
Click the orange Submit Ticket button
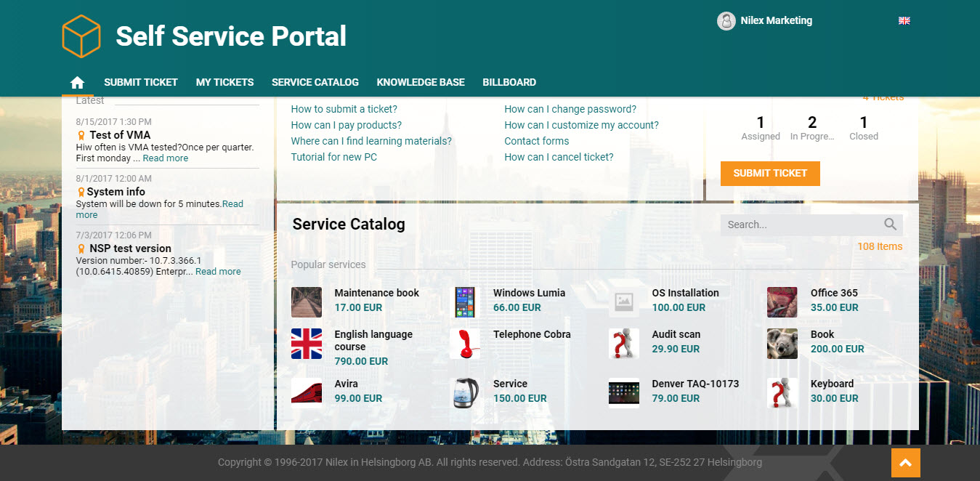(770, 173)
